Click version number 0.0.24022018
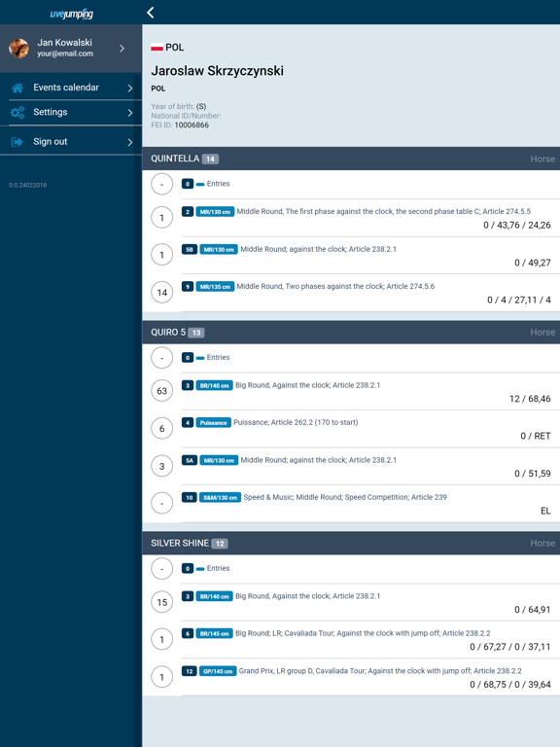The height and width of the screenshot is (747, 560). (x=27, y=185)
